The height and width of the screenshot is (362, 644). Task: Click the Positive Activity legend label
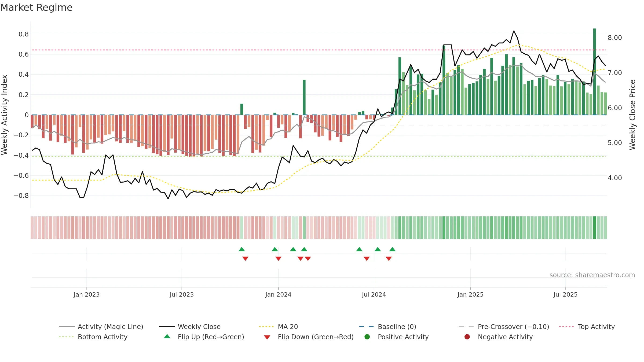(403, 337)
